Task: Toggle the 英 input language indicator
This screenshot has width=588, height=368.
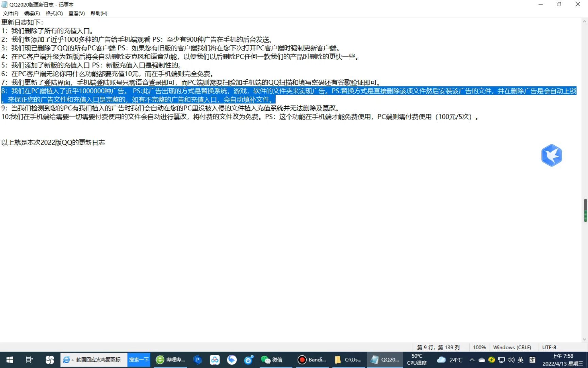Action: [x=521, y=360]
